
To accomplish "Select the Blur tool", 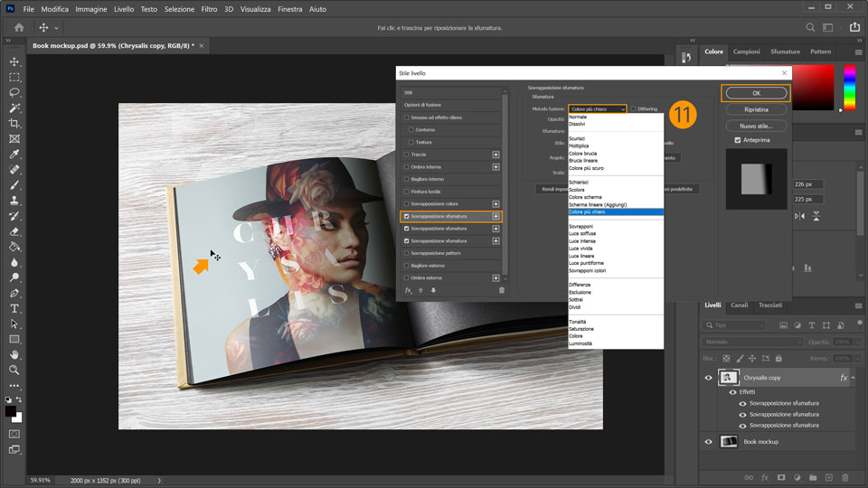I will tap(14, 262).
